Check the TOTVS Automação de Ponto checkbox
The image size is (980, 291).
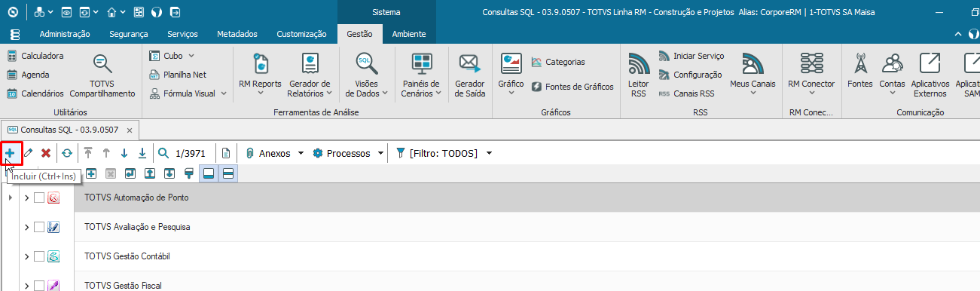pyautogui.click(x=39, y=198)
